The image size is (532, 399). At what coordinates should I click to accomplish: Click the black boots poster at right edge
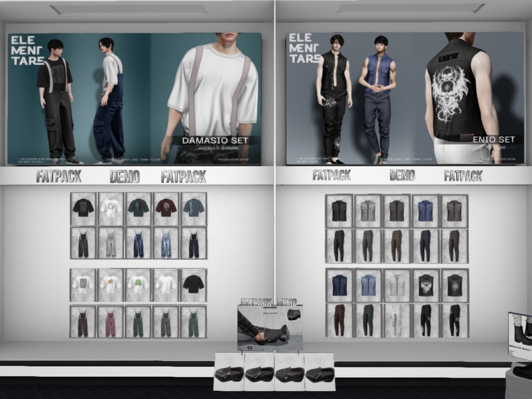(x=520, y=336)
